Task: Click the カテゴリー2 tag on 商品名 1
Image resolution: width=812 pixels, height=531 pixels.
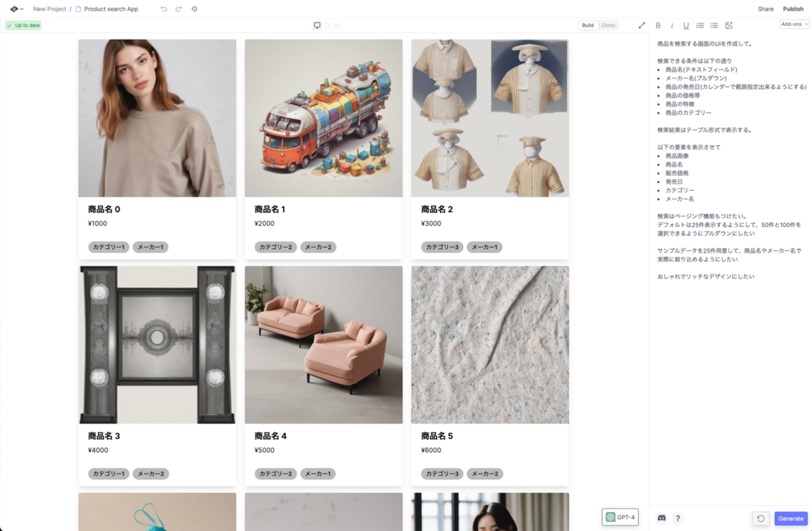Action: pyautogui.click(x=276, y=247)
